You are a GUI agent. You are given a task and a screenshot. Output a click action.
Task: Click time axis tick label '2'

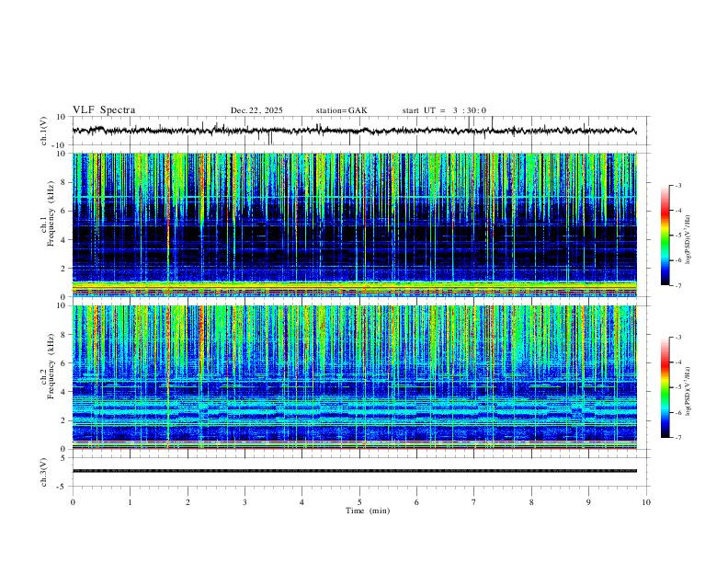(x=188, y=502)
